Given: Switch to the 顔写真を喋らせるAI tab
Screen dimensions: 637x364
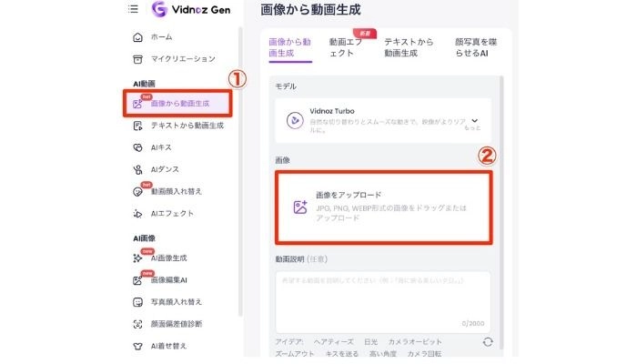Looking at the screenshot, I should [476, 48].
